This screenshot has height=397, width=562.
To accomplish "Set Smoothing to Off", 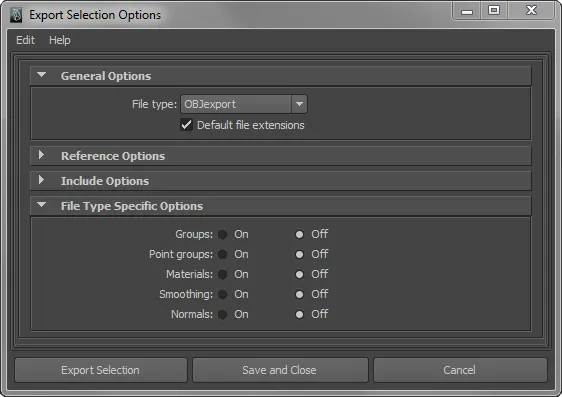I will [x=299, y=295].
